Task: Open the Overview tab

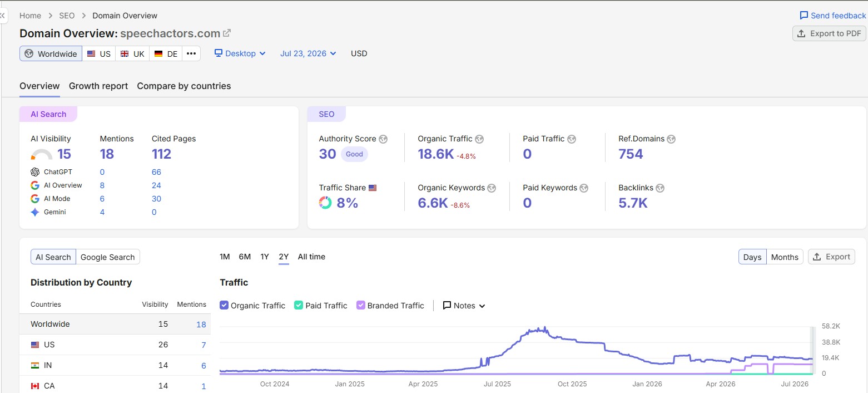Action: 39,86
